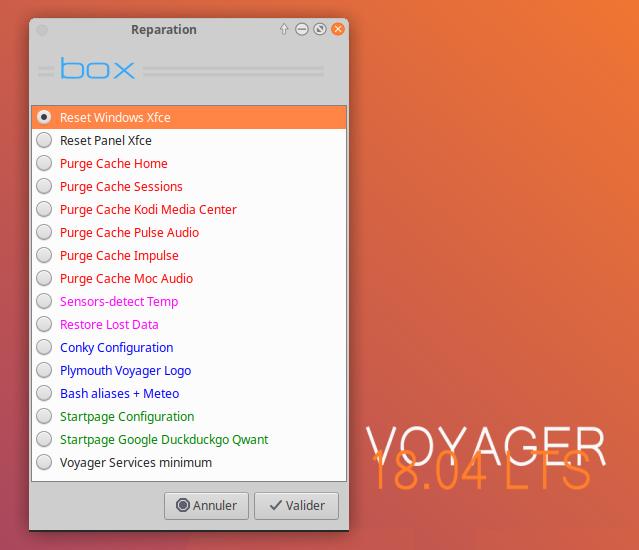
Task: Open the window menu icon at titlebar left
Action: tap(42, 30)
